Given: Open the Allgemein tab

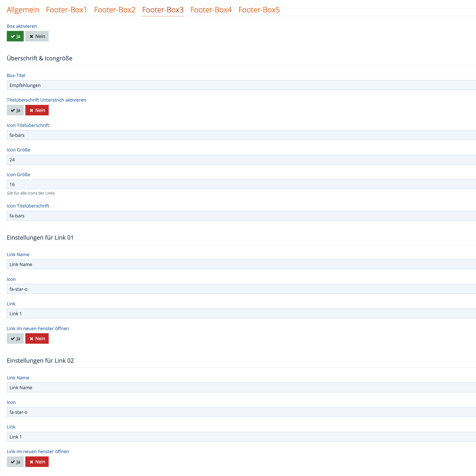Looking at the screenshot, I should coord(23,10).
